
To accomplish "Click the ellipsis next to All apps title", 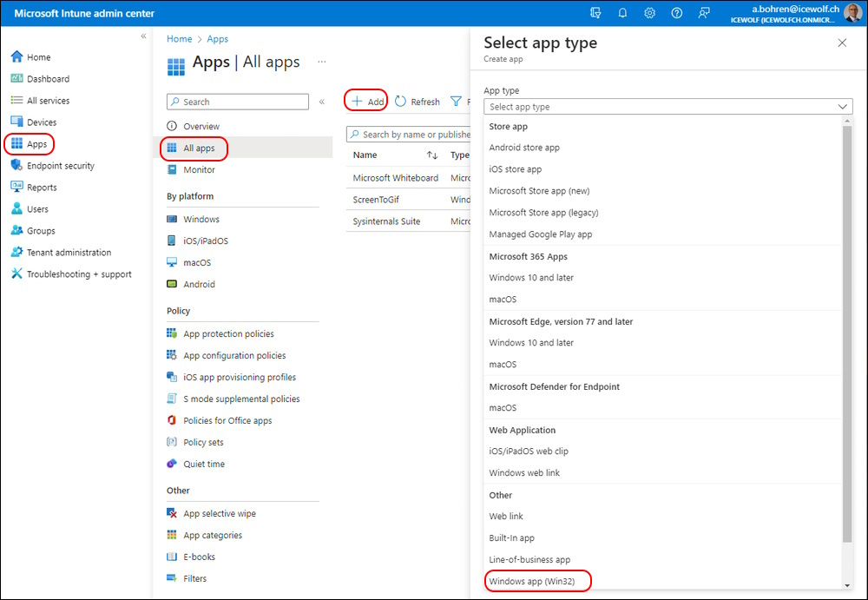I will coord(322,62).
